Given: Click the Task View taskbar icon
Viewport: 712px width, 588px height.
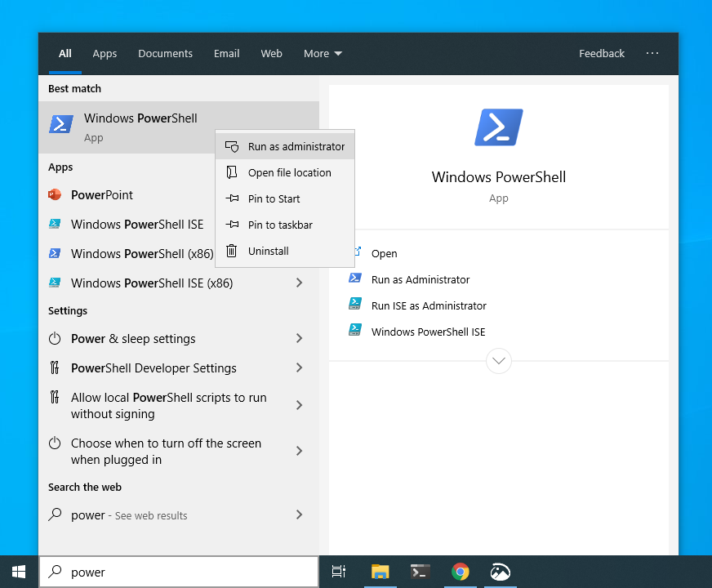Looking at the screenshot, I should [x=339, y=572].
